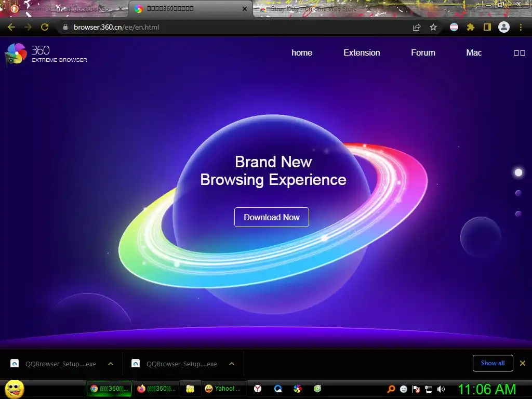532x399 pixels.
Task: Toggle the browser side panel
Action: coord(487,27)
